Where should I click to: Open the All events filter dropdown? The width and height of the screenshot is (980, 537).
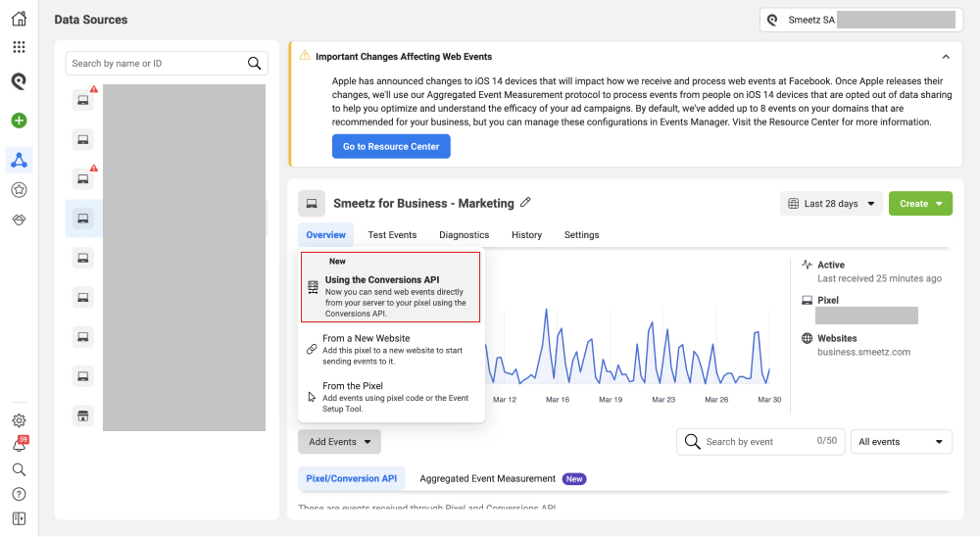click(902, 442)
